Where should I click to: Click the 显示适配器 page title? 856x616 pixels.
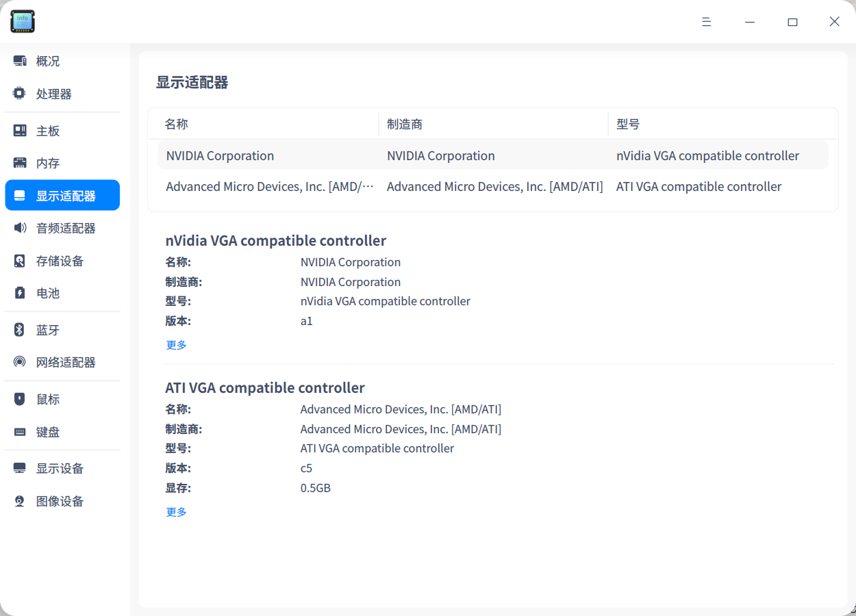click(192, 82)
